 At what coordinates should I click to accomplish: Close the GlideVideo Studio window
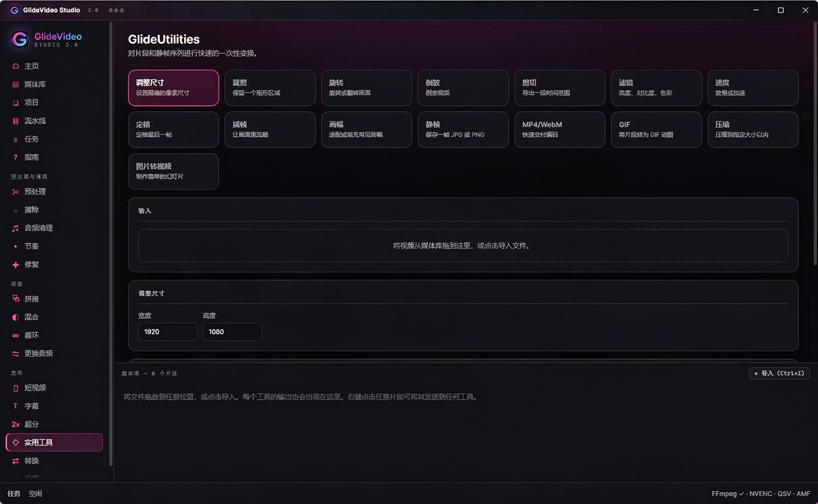tap(805, 10)
